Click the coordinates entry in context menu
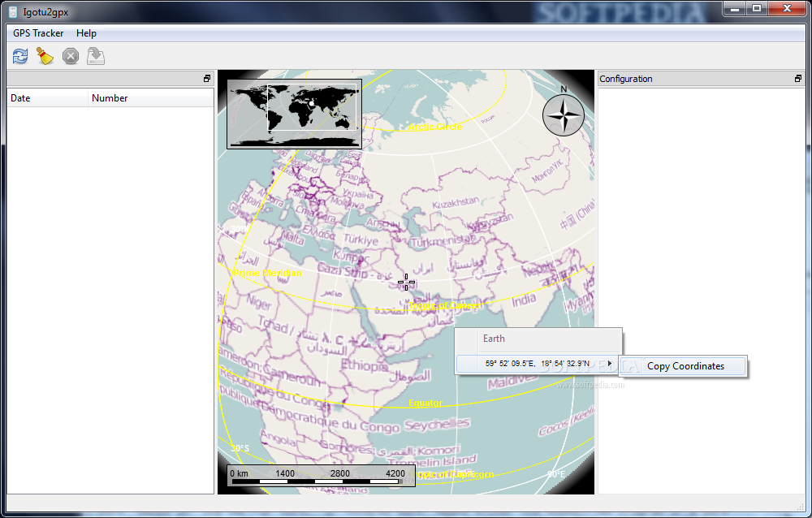This screenshot has height=518, width=812. point(538,364)
